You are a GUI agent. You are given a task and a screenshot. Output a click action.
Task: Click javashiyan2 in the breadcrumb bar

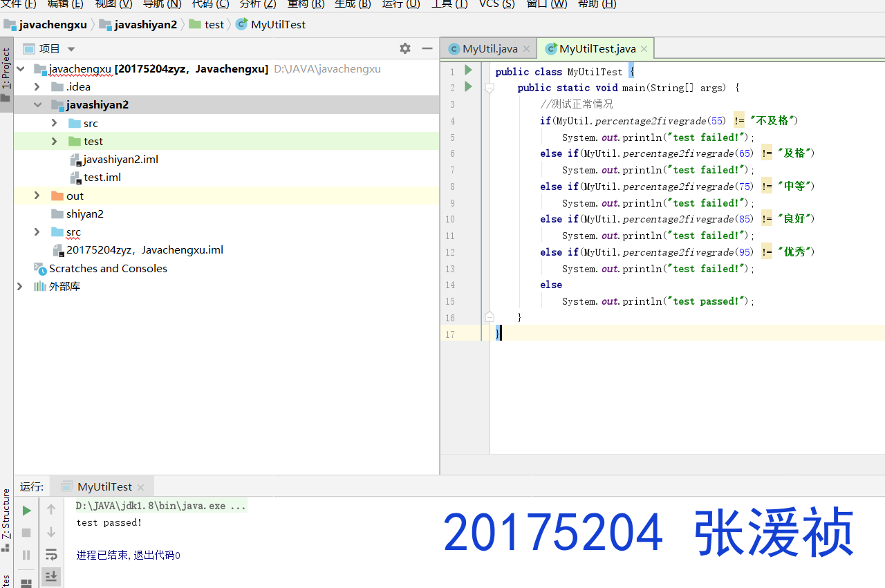tap(145, 25)
